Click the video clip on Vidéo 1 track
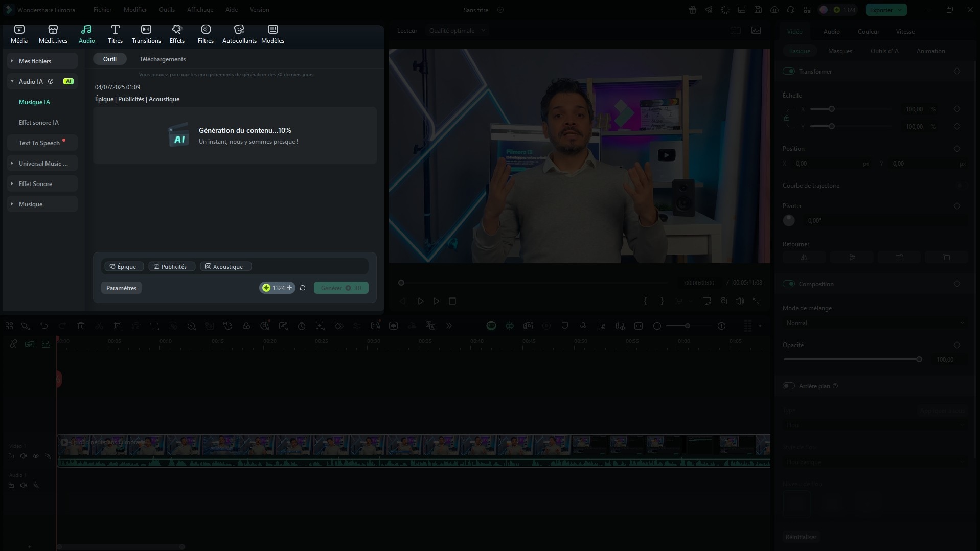Viewport: 980px width, 551px height. point(413,450)
